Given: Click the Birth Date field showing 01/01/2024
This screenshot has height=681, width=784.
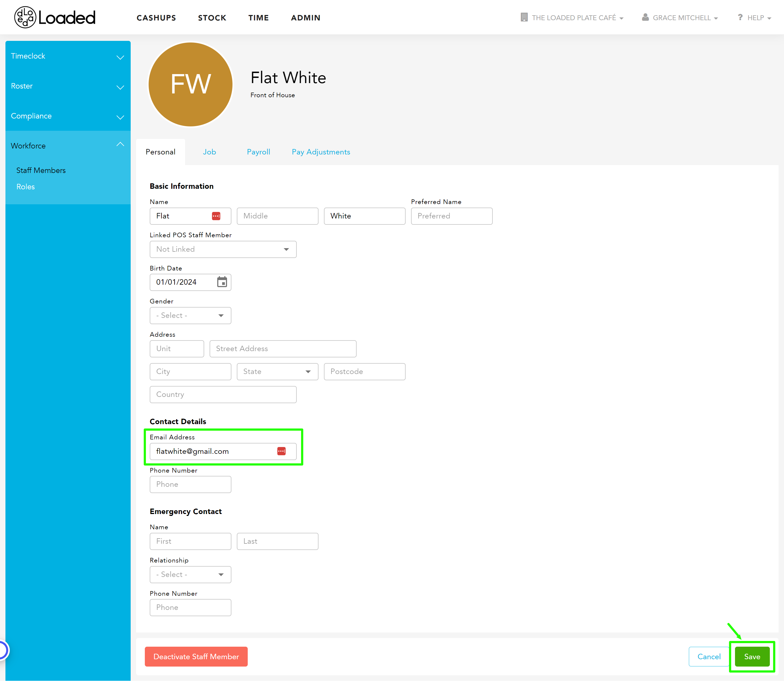Looking at the screenshot, I should (x=190, y=282).
